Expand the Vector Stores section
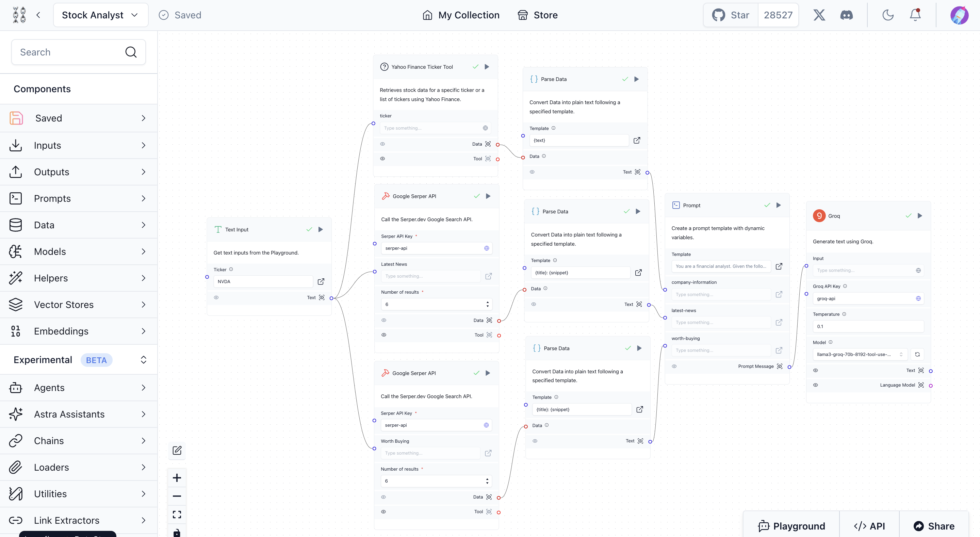The image size is (980, 537). [79, 305]
